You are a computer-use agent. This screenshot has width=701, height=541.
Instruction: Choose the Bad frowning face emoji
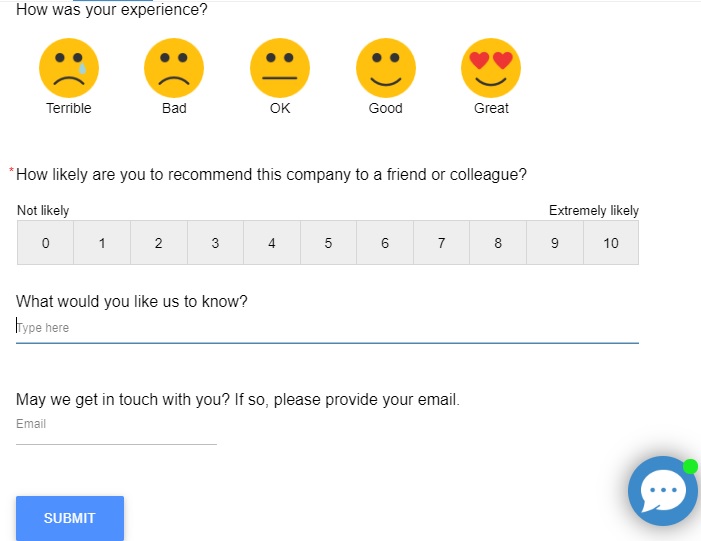click(174, 68)
